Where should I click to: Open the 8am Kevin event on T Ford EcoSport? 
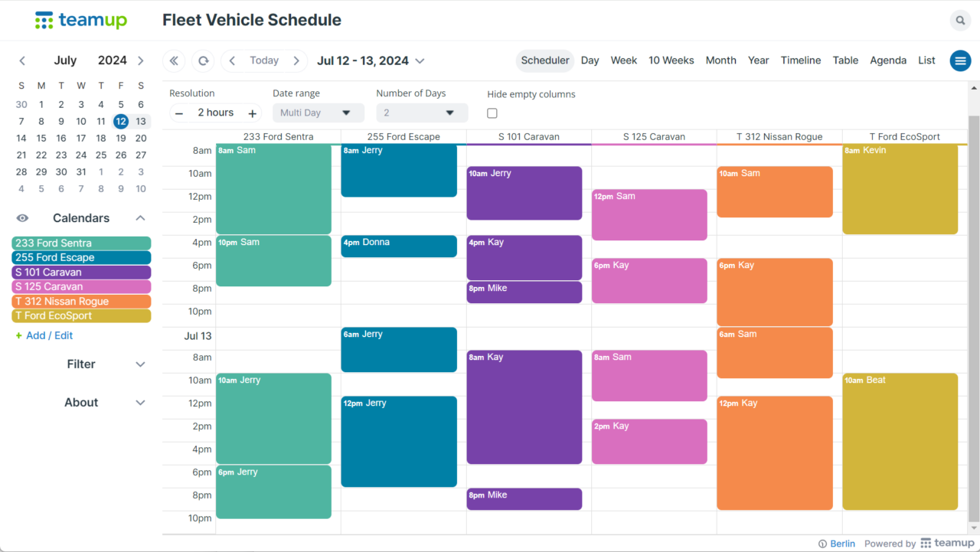(900, 188)
